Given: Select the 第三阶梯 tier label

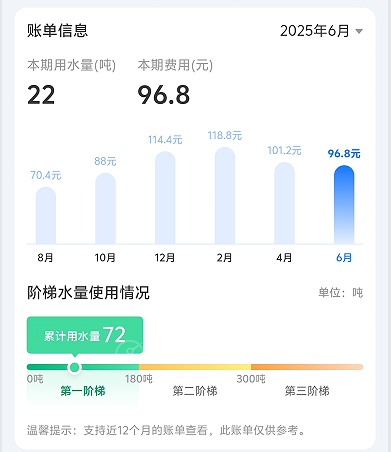Looking at the screenshot, I should (307, 391).
